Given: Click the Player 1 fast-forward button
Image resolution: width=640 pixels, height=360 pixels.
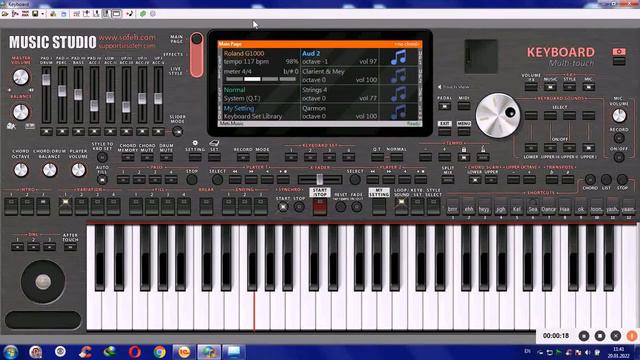Looking at the screenshot, I should (x=251, y=180).
